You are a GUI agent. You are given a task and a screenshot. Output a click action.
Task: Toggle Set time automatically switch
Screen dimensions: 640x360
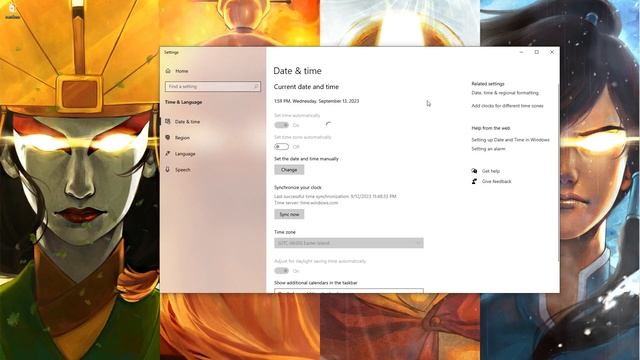pyautogui.click(x=282, y=125)
